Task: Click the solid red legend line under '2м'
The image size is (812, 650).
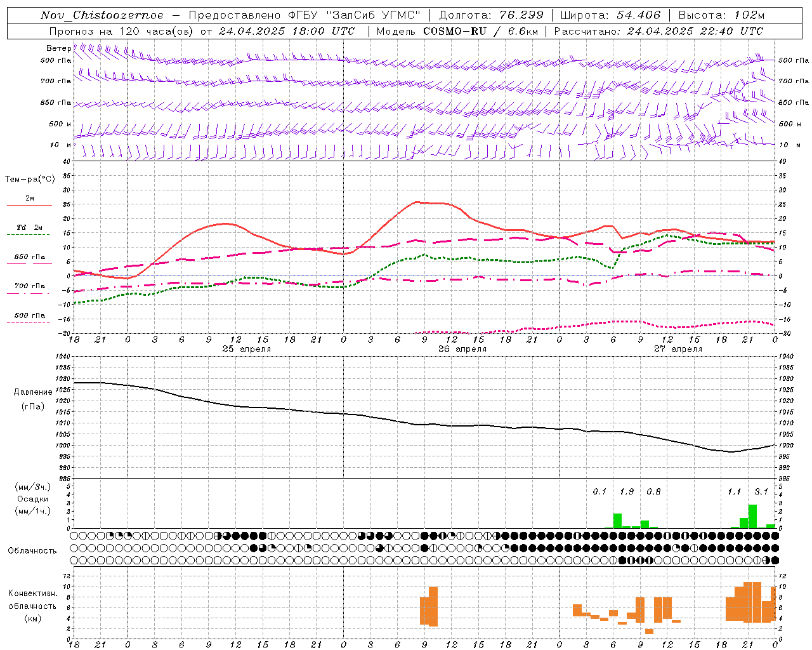Action: [x=29, y=206]
